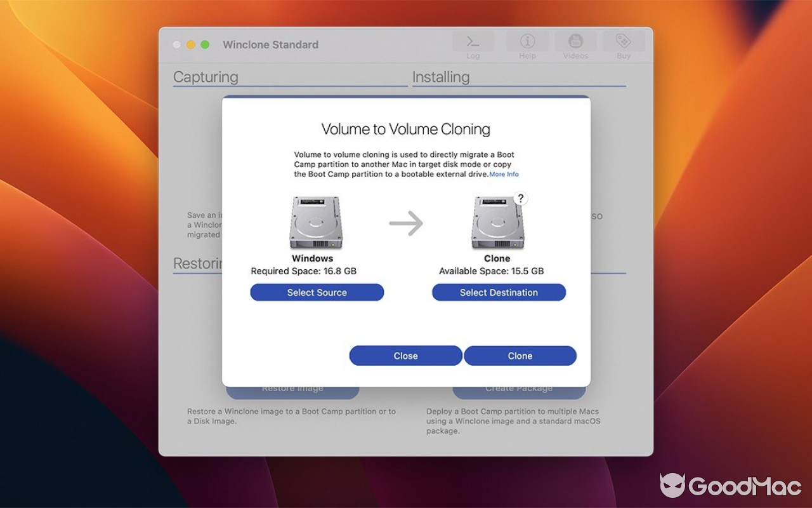Open the Videos YouTube icon
Screen dimensions: 812x508
point(575,42)
